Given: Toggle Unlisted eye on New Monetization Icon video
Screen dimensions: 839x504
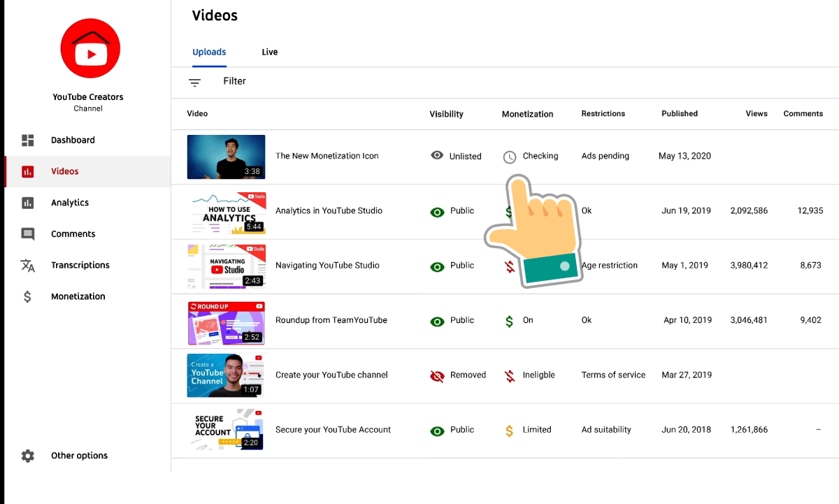Looking at the screenshot, I should (437, 155).
